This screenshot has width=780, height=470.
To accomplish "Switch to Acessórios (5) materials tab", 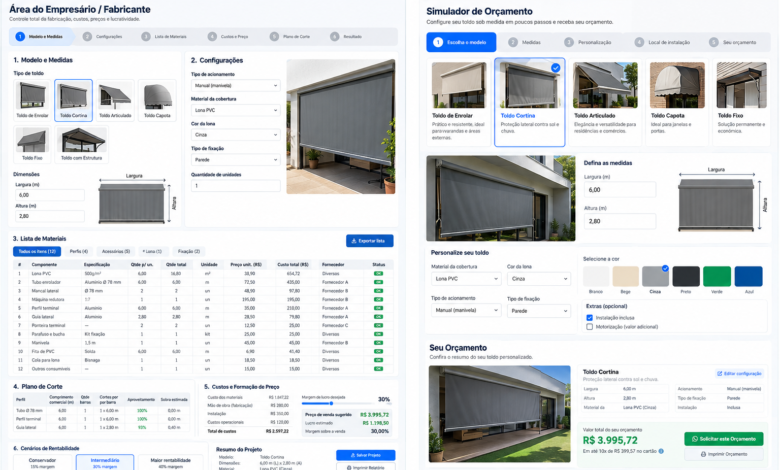I will [115, 252].
